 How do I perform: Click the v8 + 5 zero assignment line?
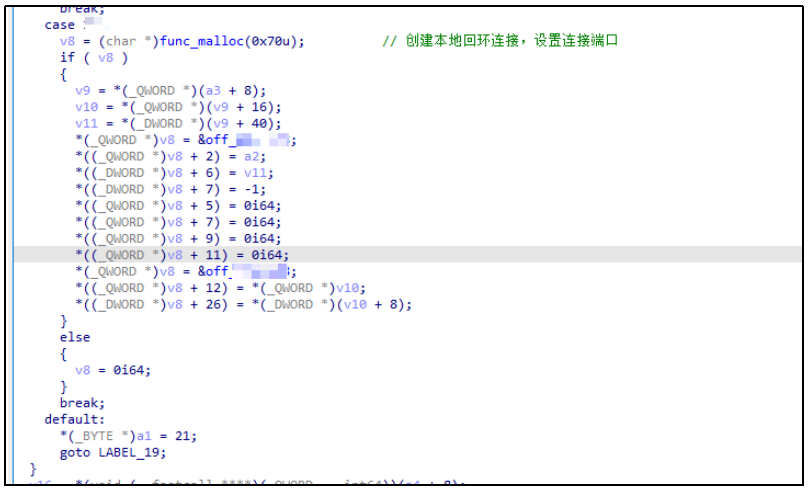(x=178, y=205)
